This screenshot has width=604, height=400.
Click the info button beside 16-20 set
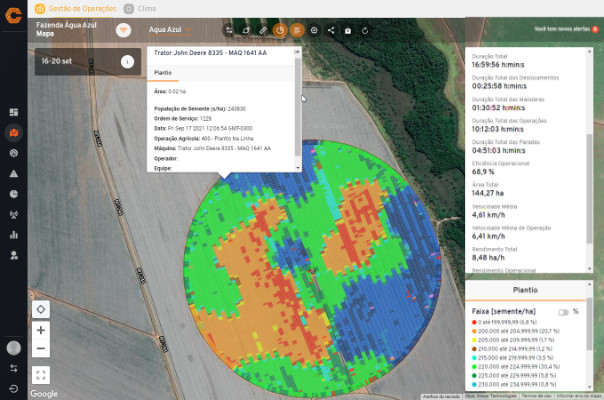pos(127,62)
